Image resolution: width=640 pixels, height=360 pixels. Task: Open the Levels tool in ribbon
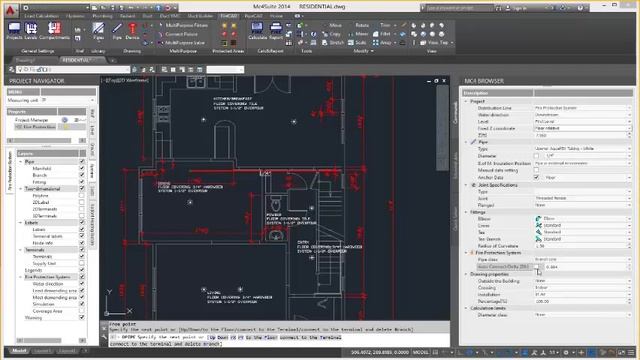31,31
